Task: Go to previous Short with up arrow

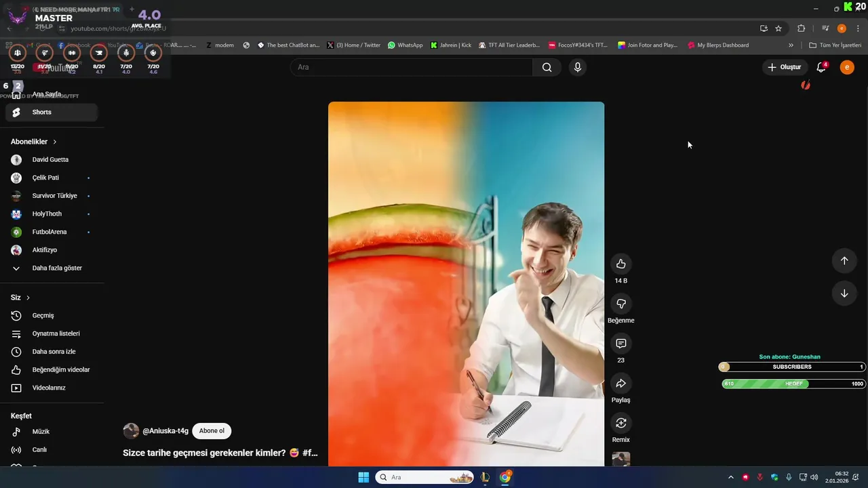Action: 844,261
